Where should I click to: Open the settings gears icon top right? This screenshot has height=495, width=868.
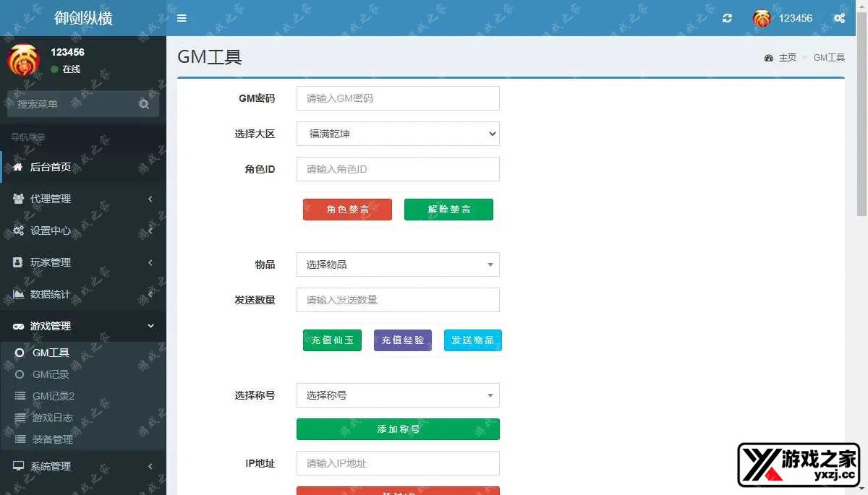(839, 18)
